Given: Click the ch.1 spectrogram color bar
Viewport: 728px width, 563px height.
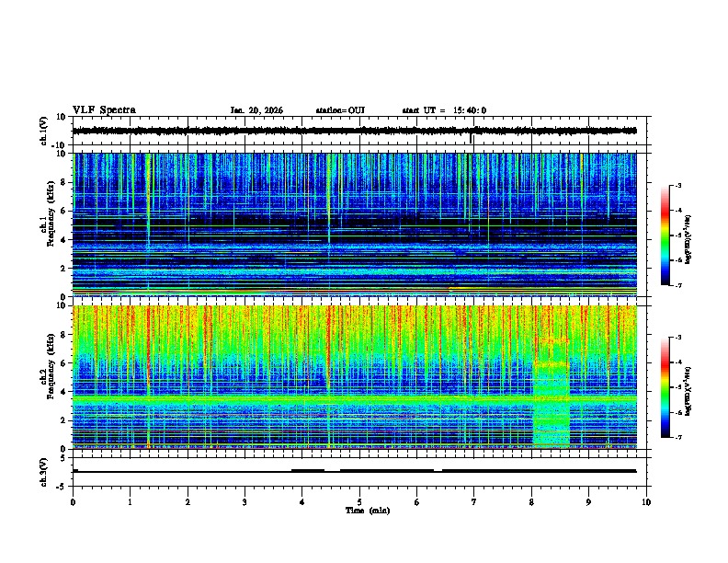Looking at the screenshot, I should click(x=665, y=236).
